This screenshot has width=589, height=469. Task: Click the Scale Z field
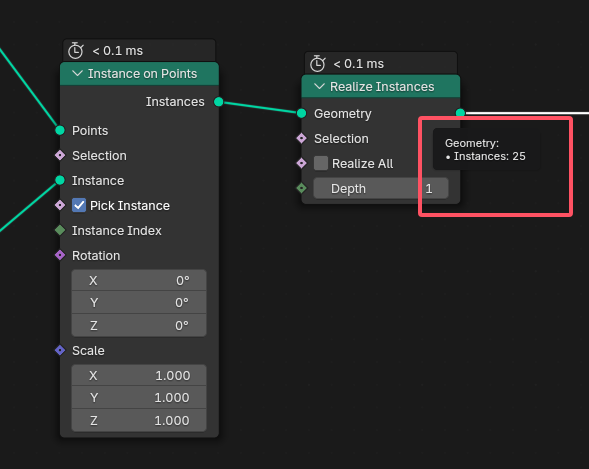click(139, 420)
